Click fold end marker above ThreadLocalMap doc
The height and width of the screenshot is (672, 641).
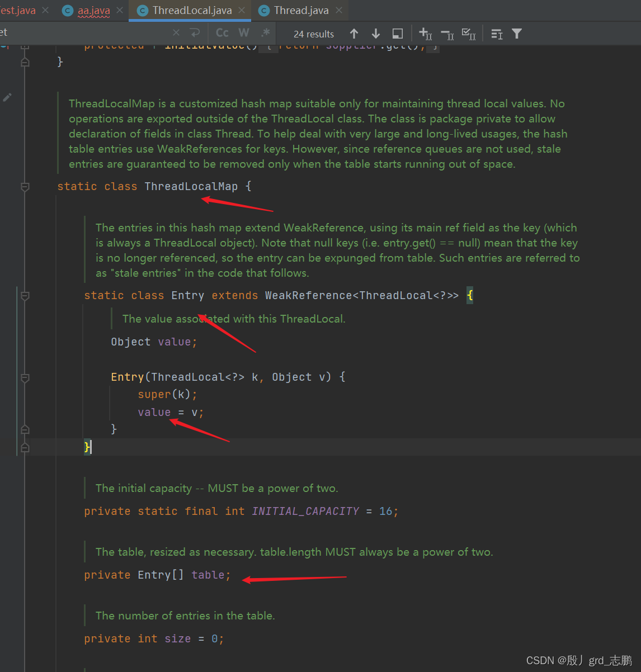tap(25, 62)
